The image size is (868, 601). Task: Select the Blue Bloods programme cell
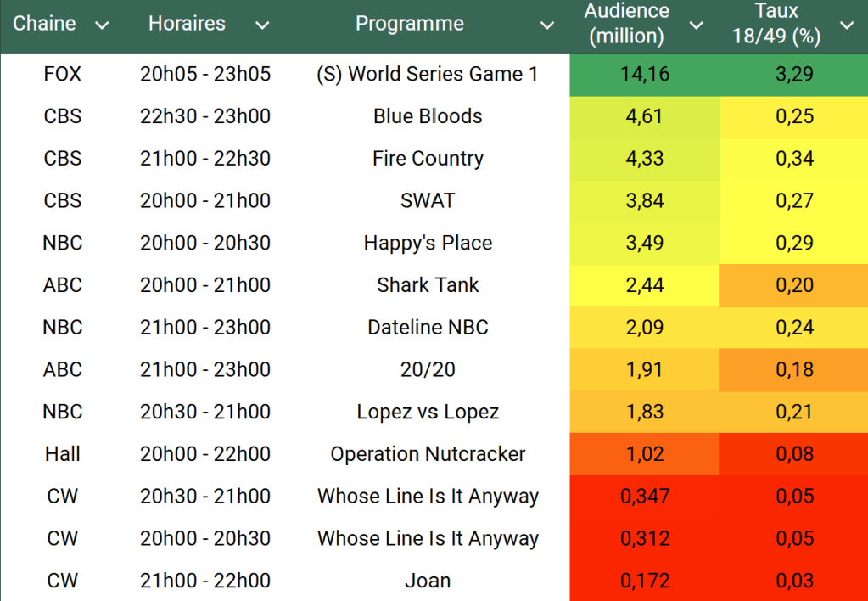428,116
